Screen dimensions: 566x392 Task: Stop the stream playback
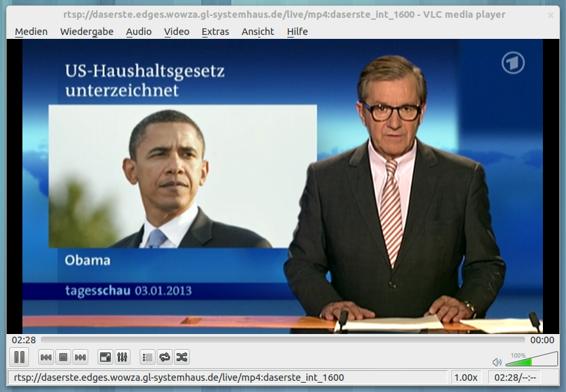[x=63, y=357]
